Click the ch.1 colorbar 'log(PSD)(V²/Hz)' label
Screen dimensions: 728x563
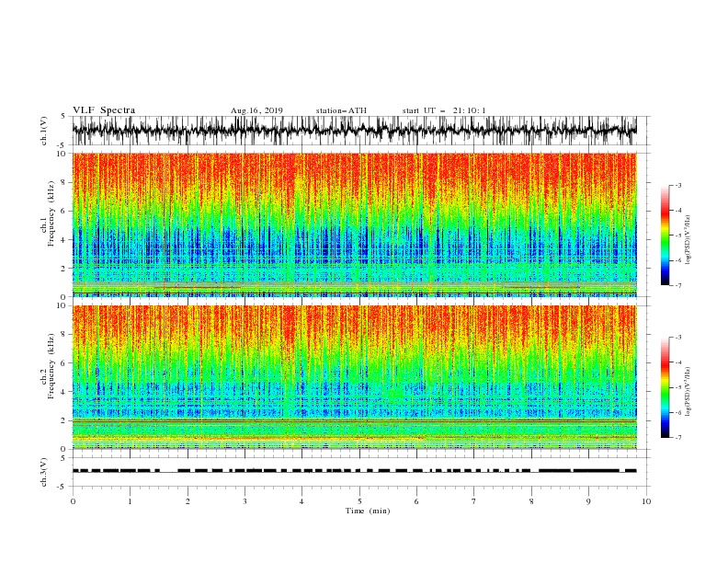coord(688,240)
